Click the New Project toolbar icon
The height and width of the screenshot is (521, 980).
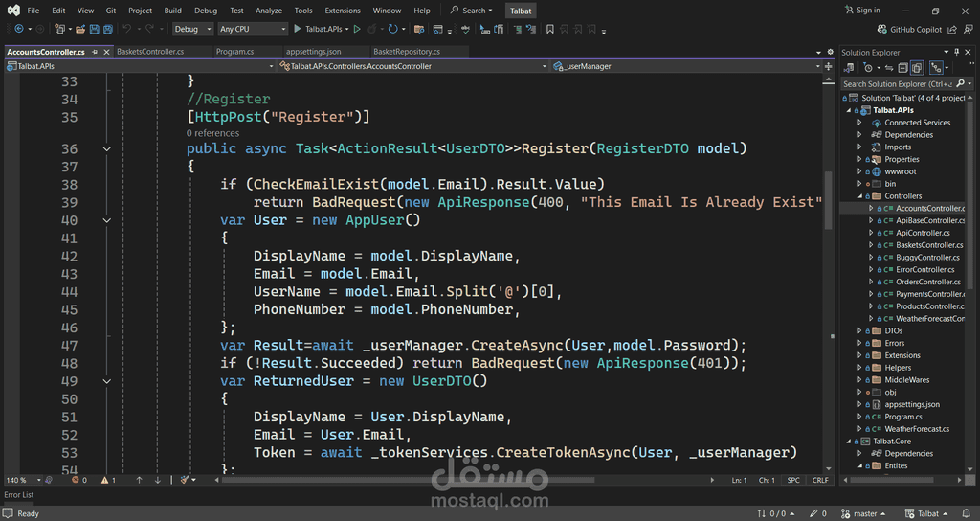(59, 29)
